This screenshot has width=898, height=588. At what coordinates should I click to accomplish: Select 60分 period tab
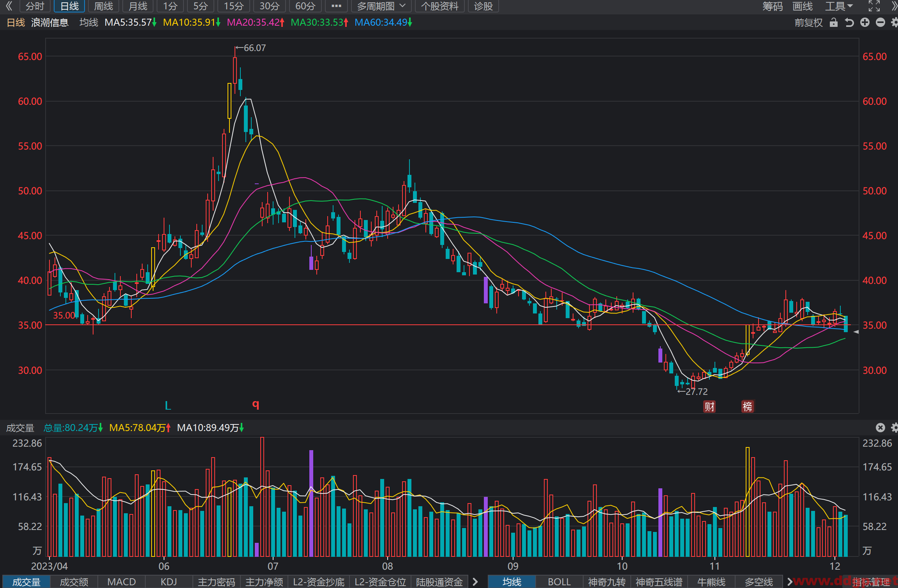point(305,6)
